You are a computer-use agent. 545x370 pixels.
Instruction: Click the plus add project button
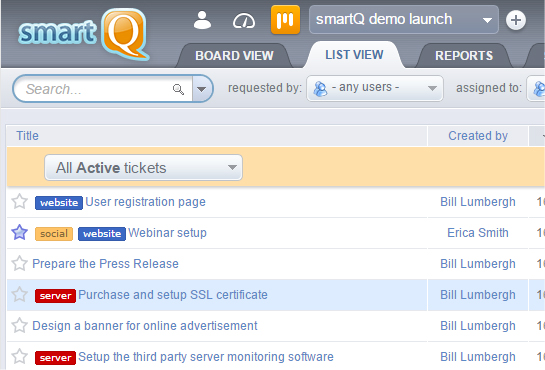(x=516, y=20)
